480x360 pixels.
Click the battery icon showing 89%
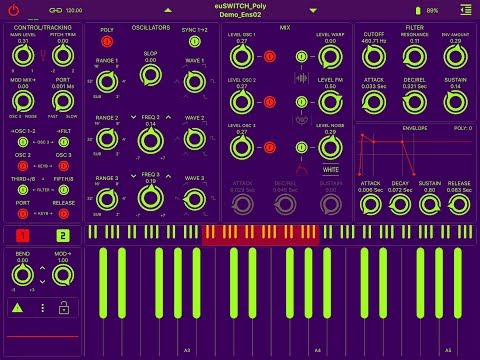[x=418, y=11]
